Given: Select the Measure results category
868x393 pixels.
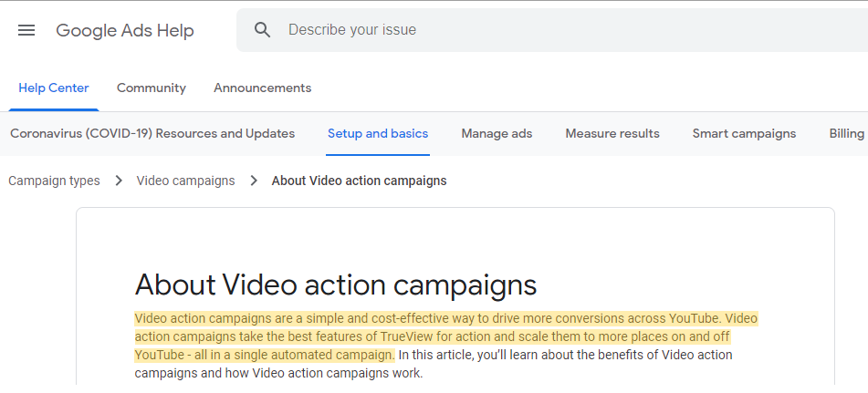Looking at the screenshot, I should pyautogui.click(x=612, y=134).
